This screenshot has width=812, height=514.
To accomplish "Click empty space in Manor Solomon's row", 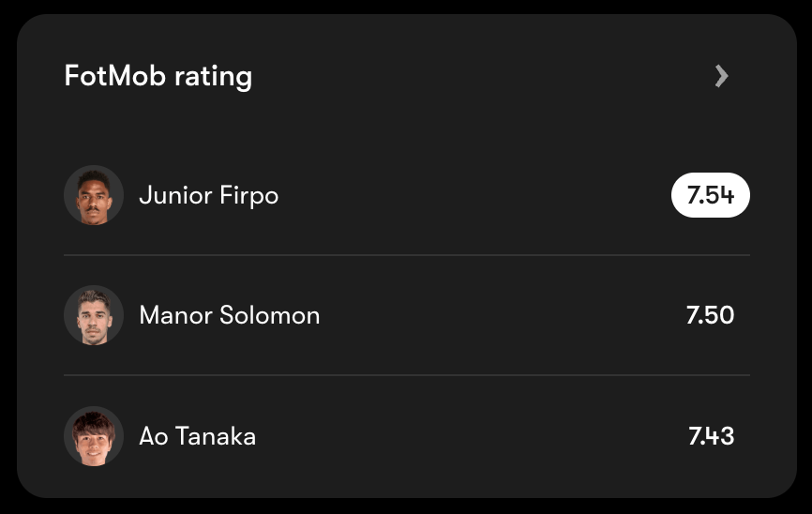I will [x=497, y=315].
